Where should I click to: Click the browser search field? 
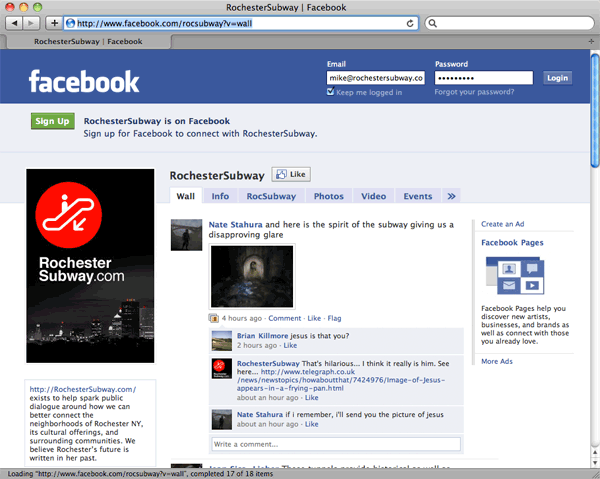[x=509, y=23]
